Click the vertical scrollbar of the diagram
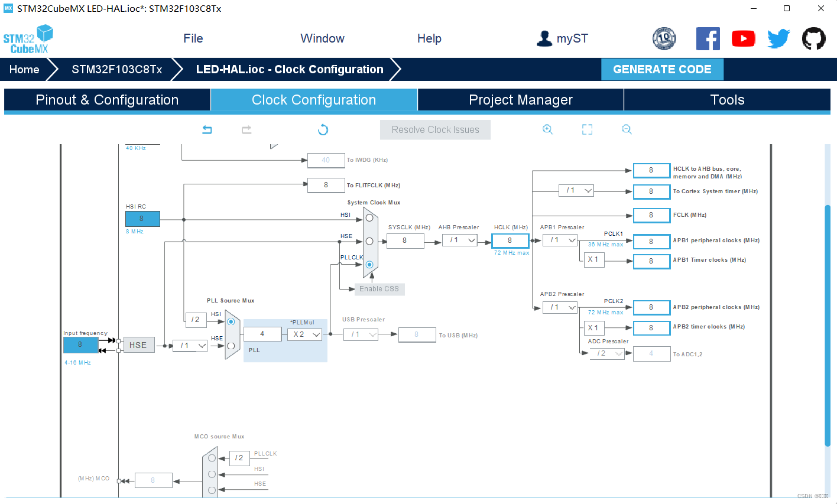This screenshot has height=504, width=837. [x=828, y=325]
